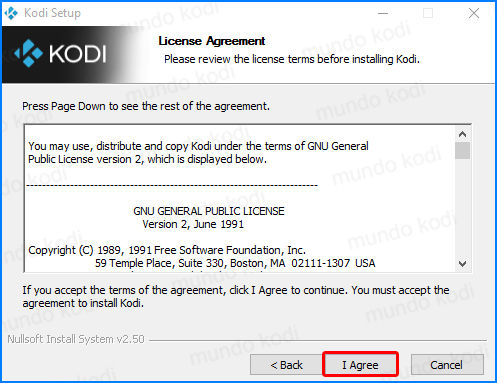Click the license scrollbar thumb
This screenshot has height=383, width=497.
point(462,150)
